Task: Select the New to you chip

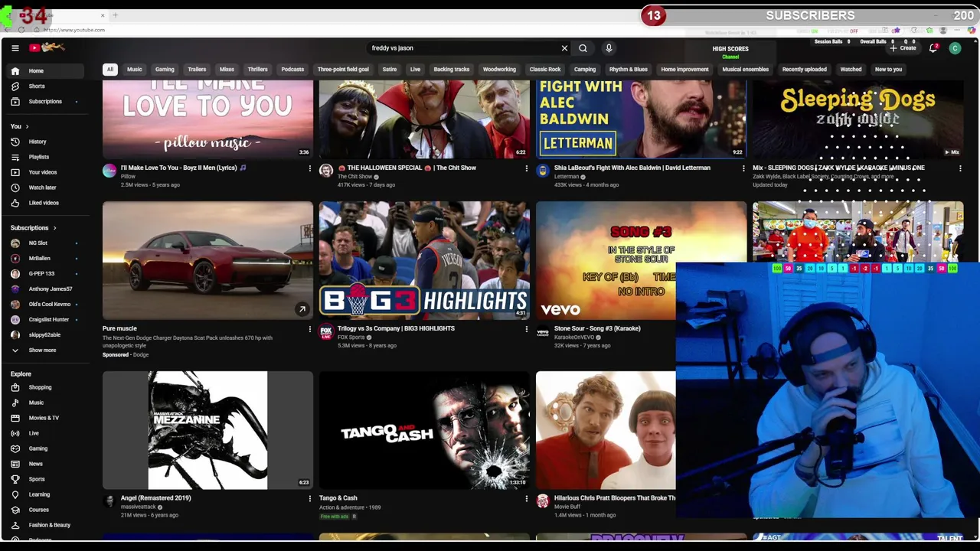Action: [888, 69]
